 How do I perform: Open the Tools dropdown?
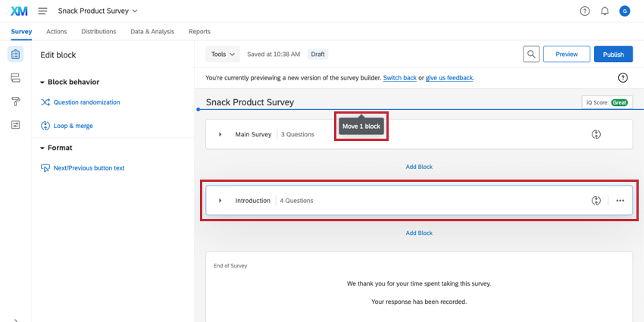[223, 55]
